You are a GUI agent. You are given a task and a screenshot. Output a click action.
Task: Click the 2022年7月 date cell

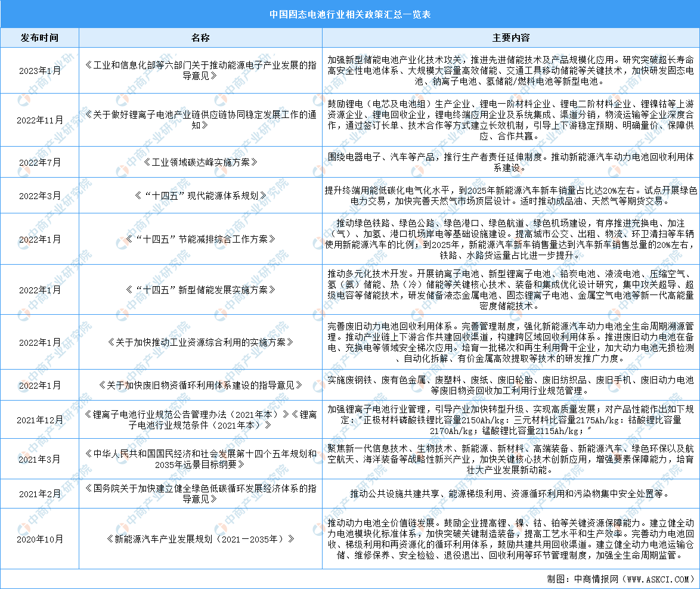40,162
